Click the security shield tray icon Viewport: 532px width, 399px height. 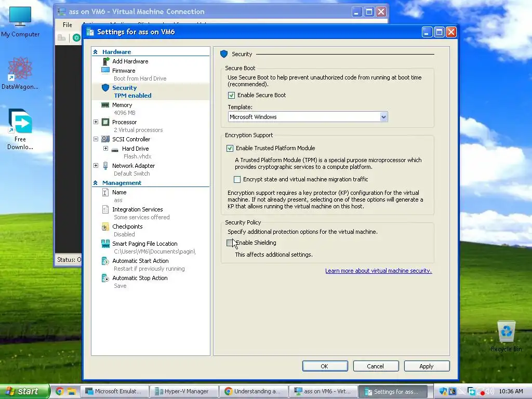point(443,391)
